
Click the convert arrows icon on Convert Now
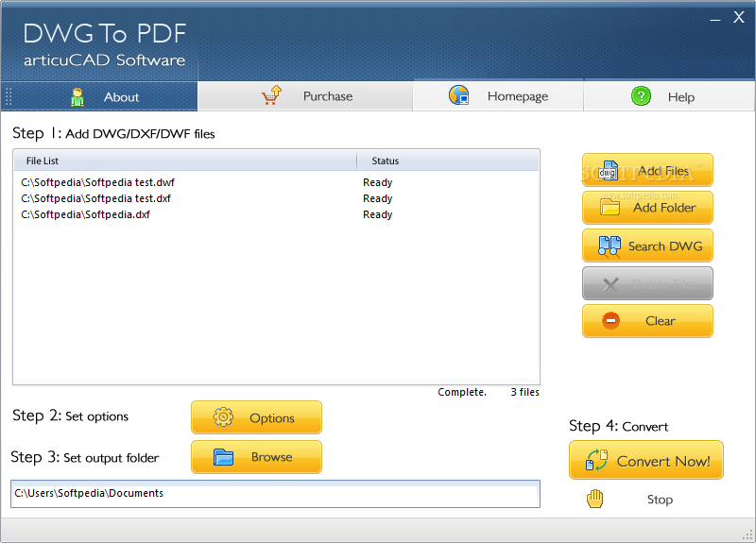(596, 460)
